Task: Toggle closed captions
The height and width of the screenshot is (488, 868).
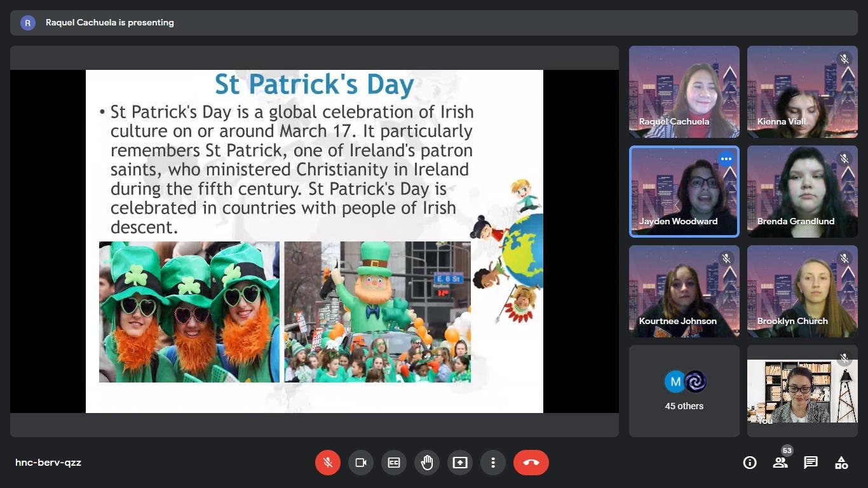Action: (x=394, y=463)
